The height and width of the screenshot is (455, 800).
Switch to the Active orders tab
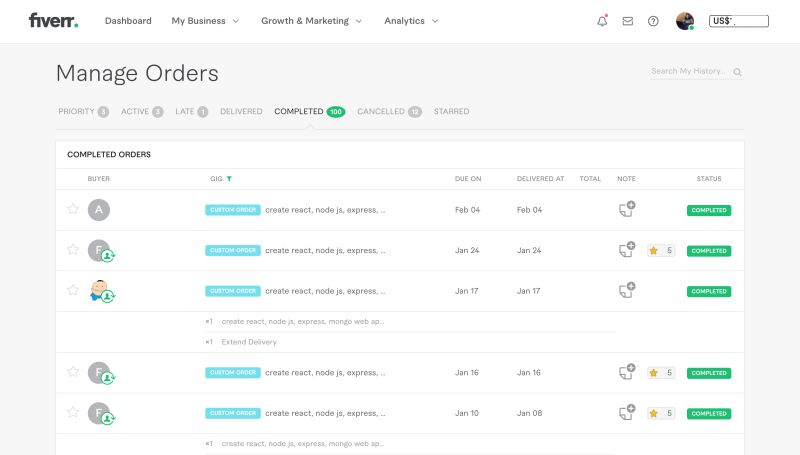pyautogui.click(x=142, y=111)
